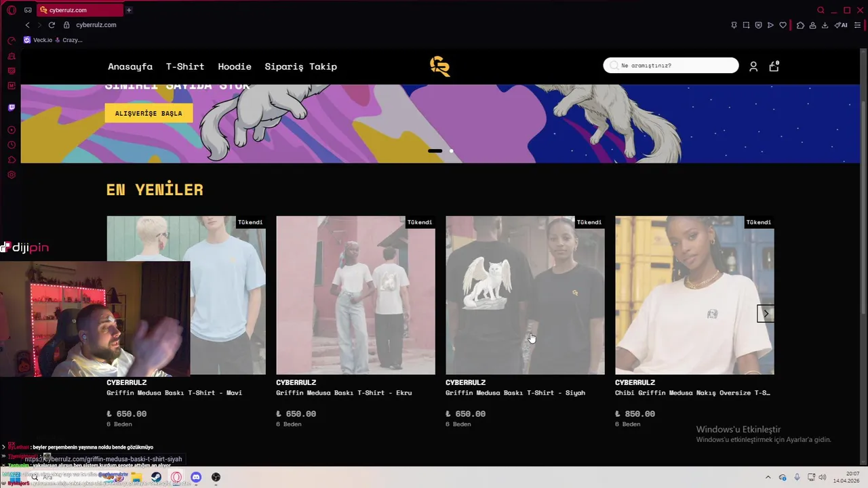Open the browser downloads icon

click(825, 25)
